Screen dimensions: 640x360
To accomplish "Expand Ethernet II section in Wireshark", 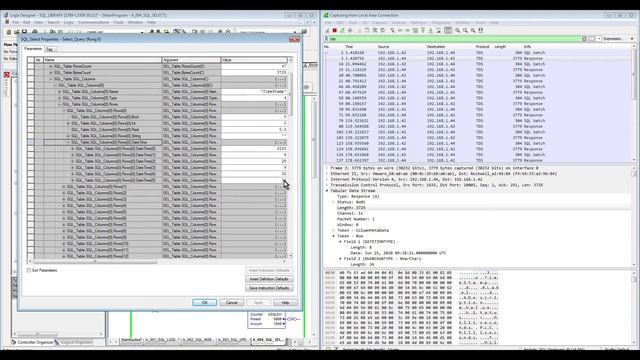I will [327, 174].
